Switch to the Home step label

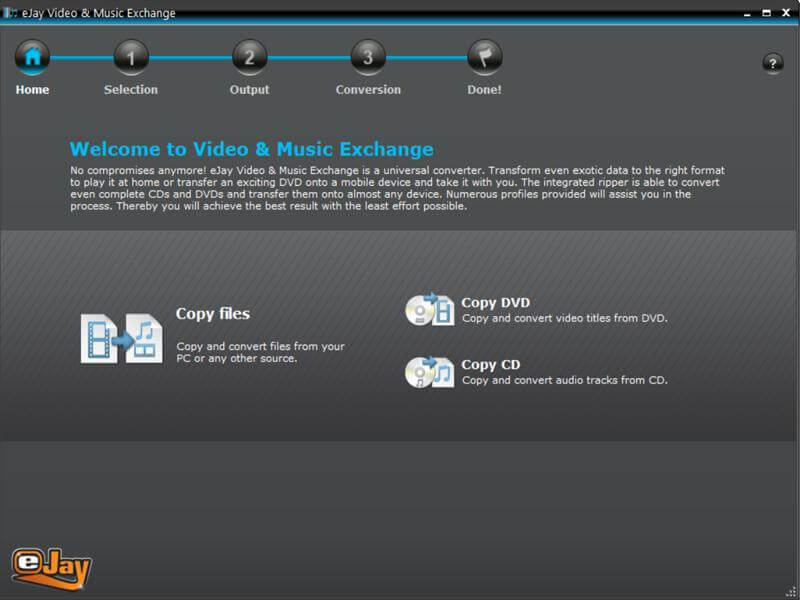coord(32,89)
